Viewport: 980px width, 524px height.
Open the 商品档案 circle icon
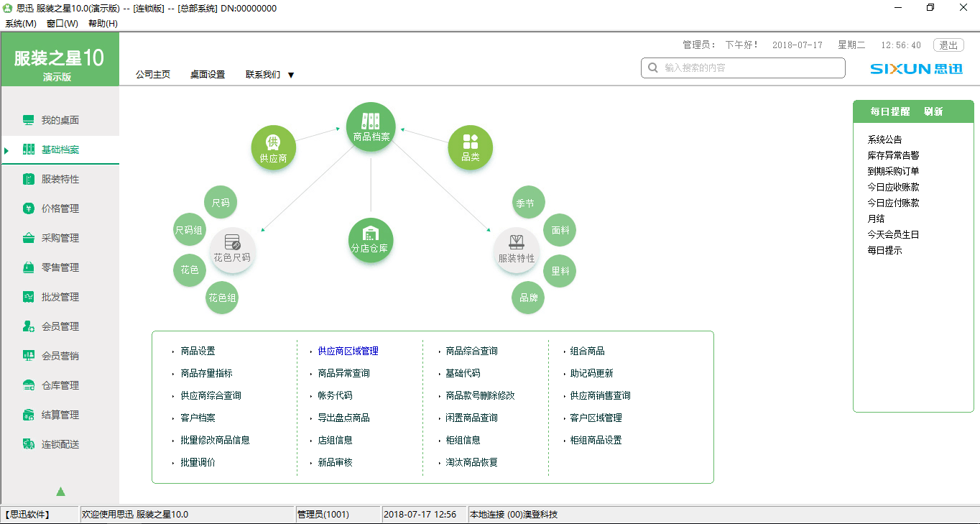coord(371,127)
